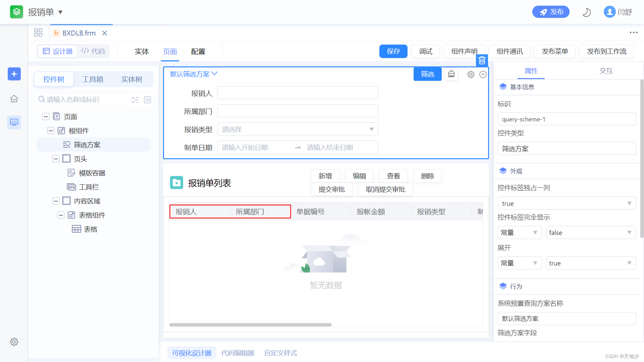Click the blue plus add button in sidebar

(14, 74)
